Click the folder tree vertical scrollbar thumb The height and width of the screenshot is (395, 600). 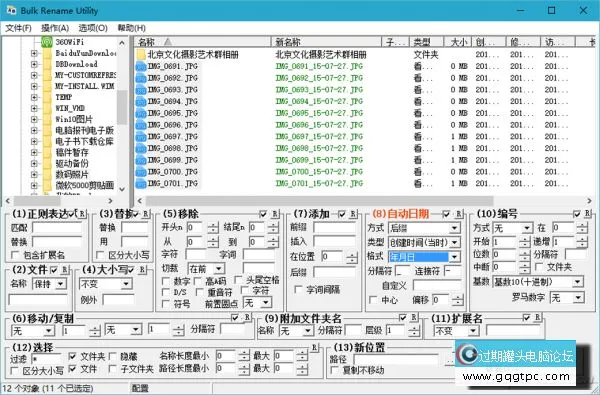pyautogui.click(x=122, y=108)
